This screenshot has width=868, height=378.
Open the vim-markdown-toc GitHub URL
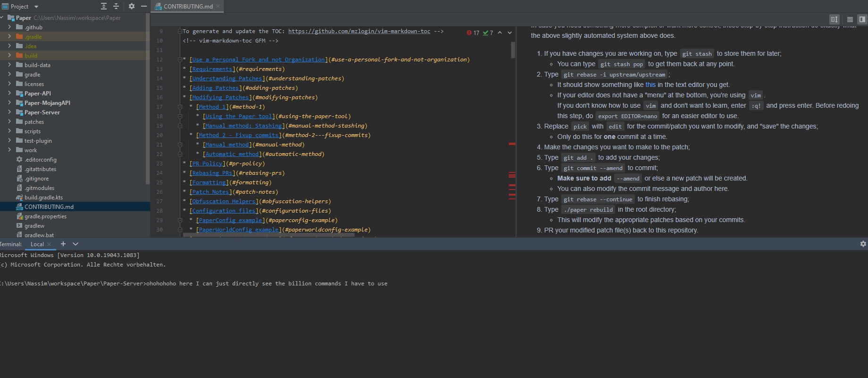pos(359,31)
